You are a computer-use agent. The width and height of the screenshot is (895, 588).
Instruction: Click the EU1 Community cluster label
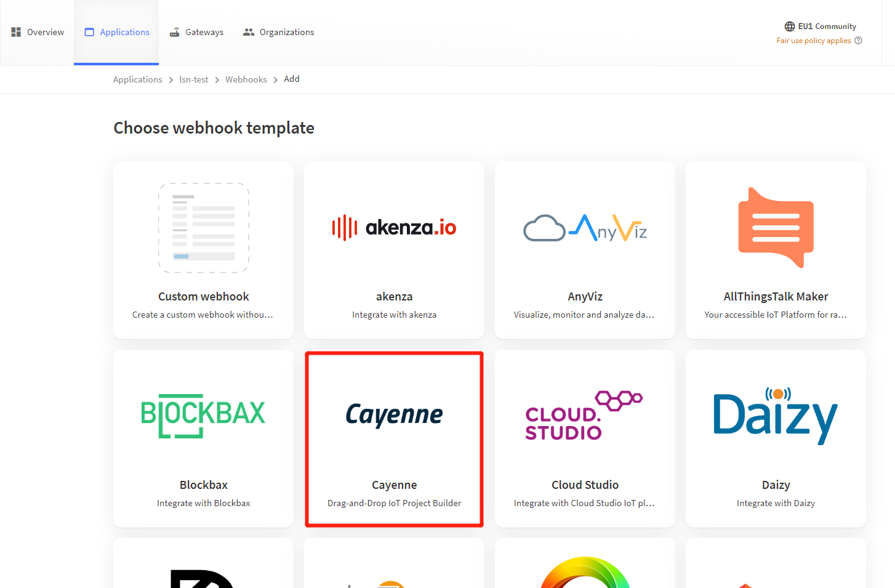point(827,26)
